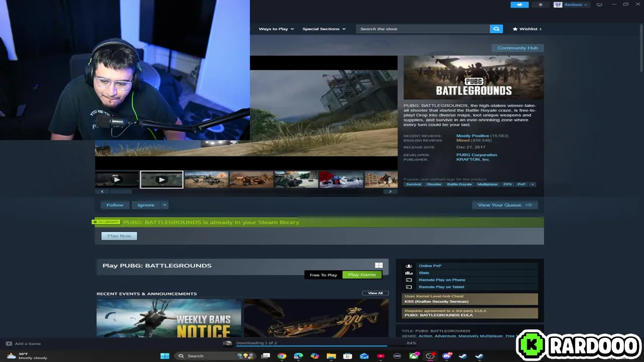
Task: Select the Battle Royale tag
Action: tap(459, 184)
